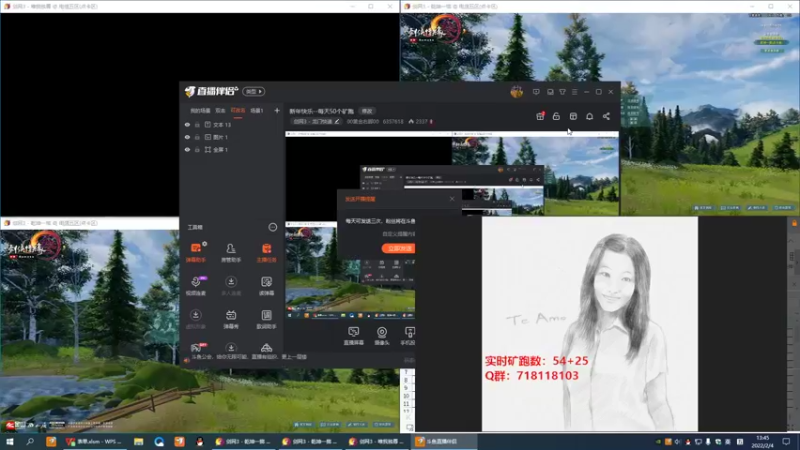Open the hamburger menu in title bar
Screen dimensions: 800x450
click(574, 92)
